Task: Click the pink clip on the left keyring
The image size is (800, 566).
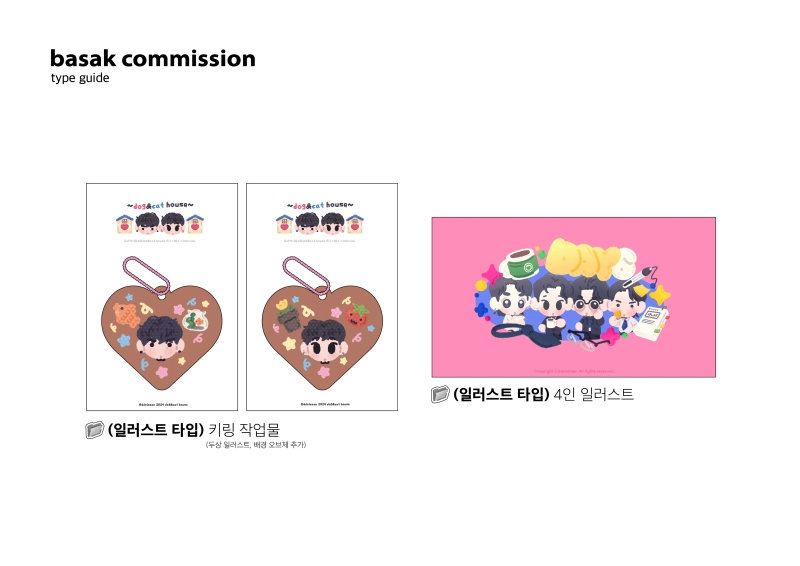Action: [x=146, y=276]
